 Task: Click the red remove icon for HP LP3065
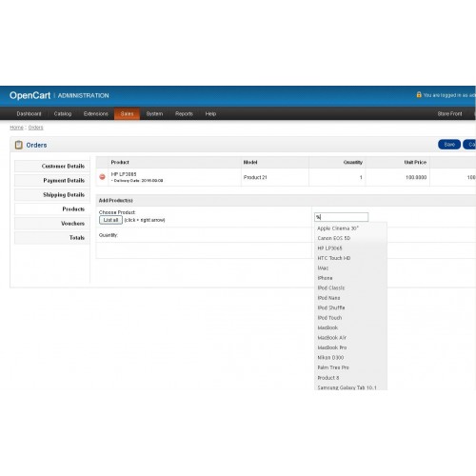[102, 177]
